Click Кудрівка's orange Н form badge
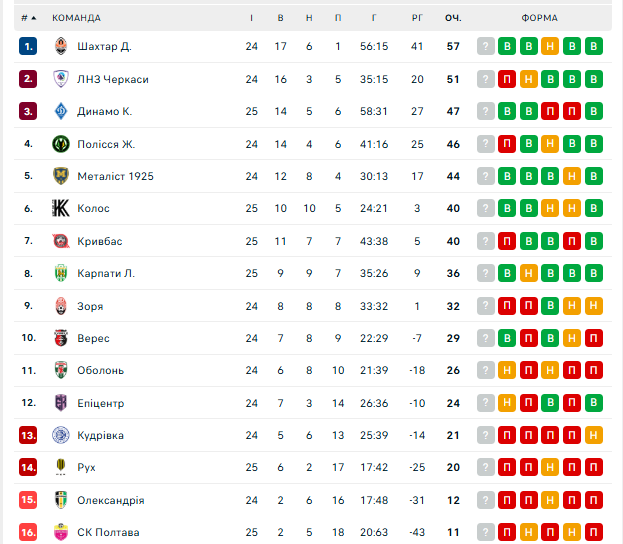 coord(594,435)
